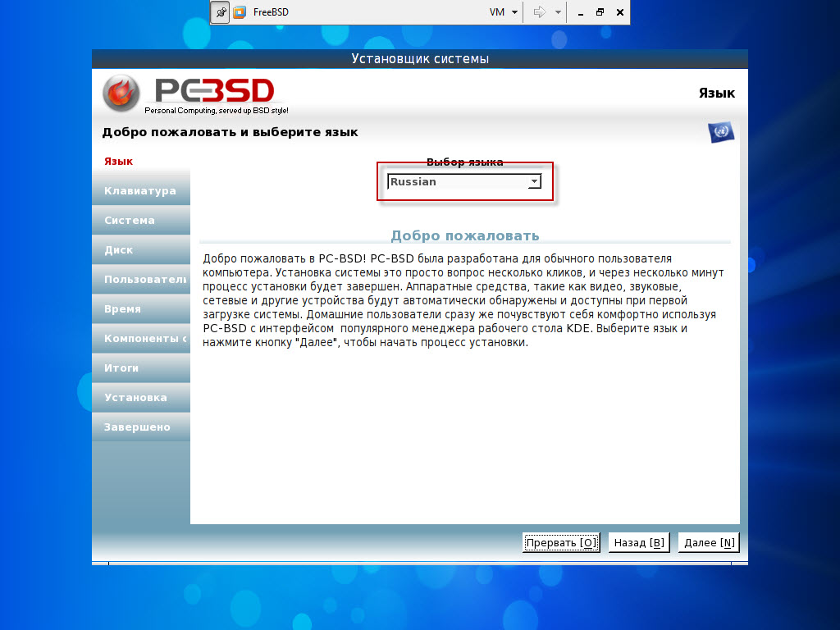
Task: Click the Установщик системы title bar
Action: pyautogui.click(x=420, y=59)
